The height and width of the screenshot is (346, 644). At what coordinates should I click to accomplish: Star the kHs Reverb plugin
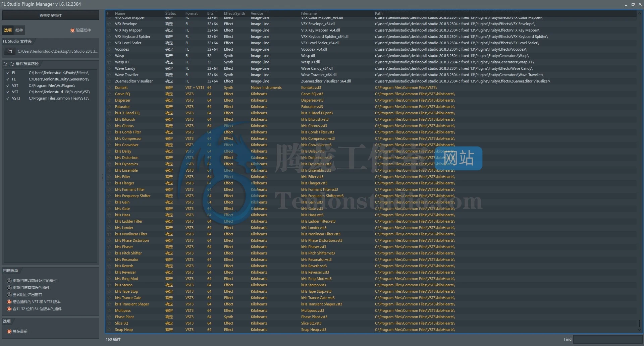(109, 266)
